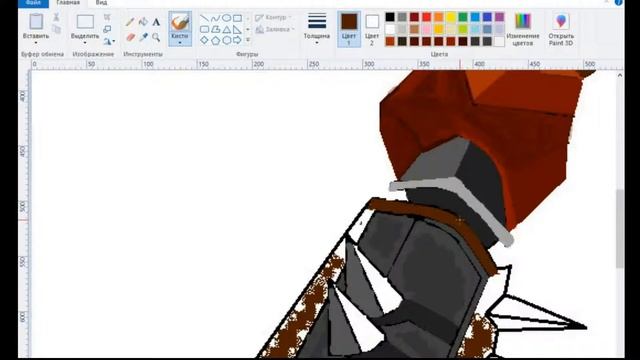Choose the Hexagon shape
The image size is (640, 360).
coord(227,40)
